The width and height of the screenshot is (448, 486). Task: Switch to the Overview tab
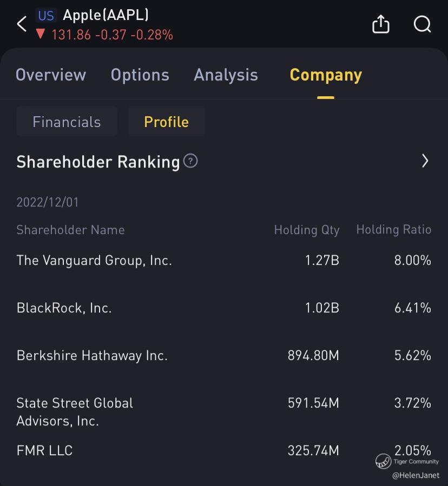pos(50,75)
